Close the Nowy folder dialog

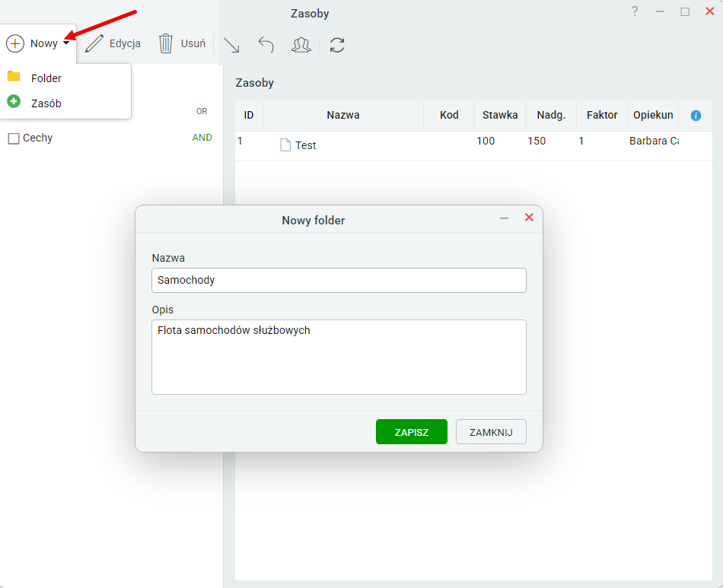529,218
